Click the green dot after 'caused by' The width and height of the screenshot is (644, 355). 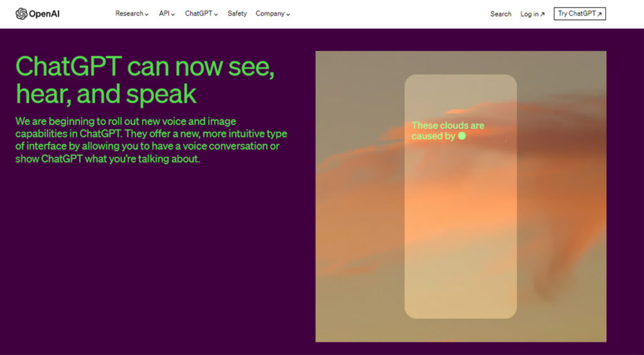462,136
